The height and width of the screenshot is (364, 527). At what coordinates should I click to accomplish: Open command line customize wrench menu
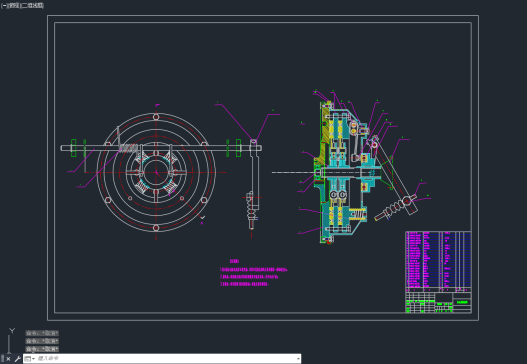(17, 359)
